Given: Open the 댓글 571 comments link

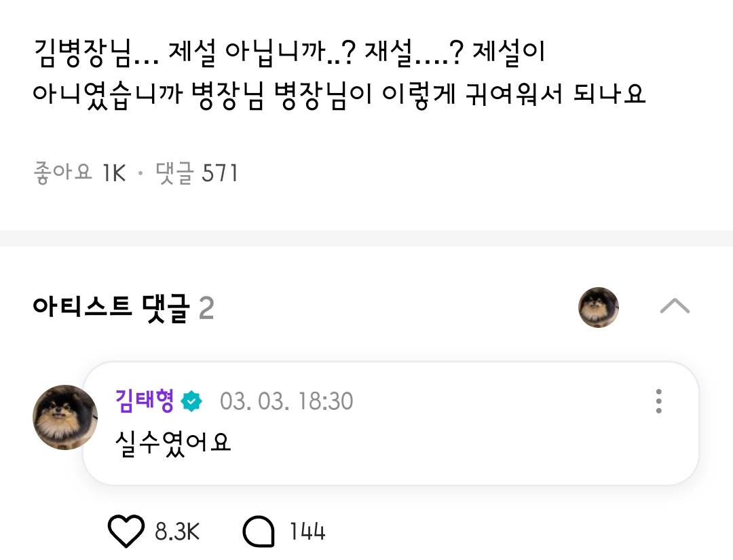Looking at the screenshot, I should (x=197, y=174).
